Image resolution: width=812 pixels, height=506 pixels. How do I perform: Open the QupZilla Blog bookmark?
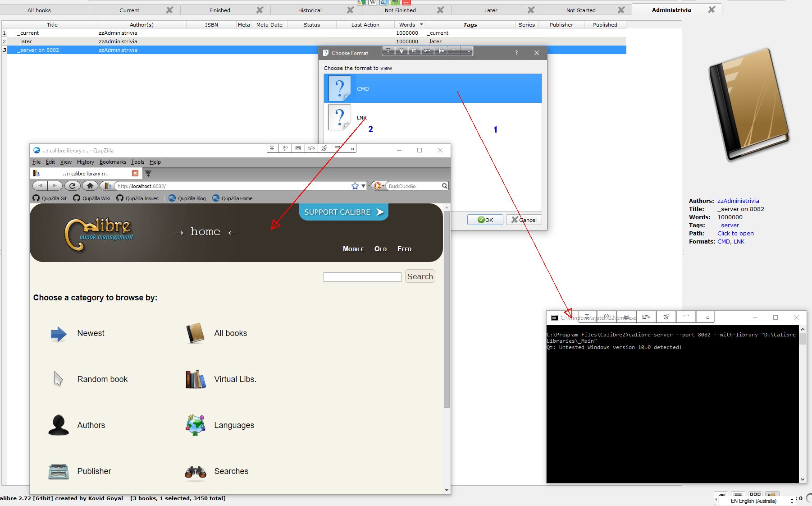tap(187, 198)
